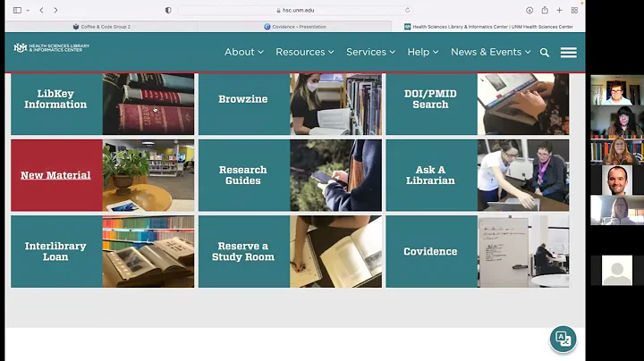The width and height of the screenshot is (644, 361).
Task: Switch to Coffee & Code Group 2 tab
Action: (102, 27)
